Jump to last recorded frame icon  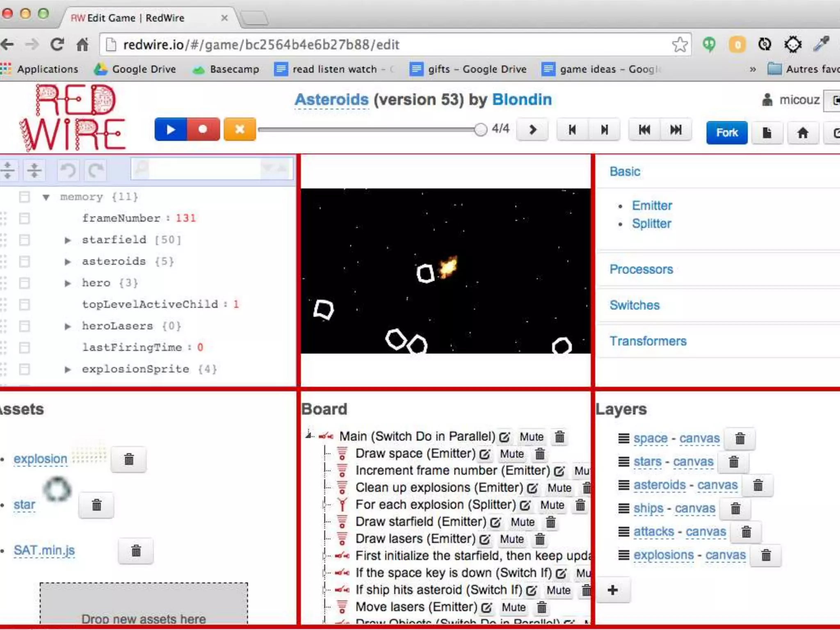point(676,130)
